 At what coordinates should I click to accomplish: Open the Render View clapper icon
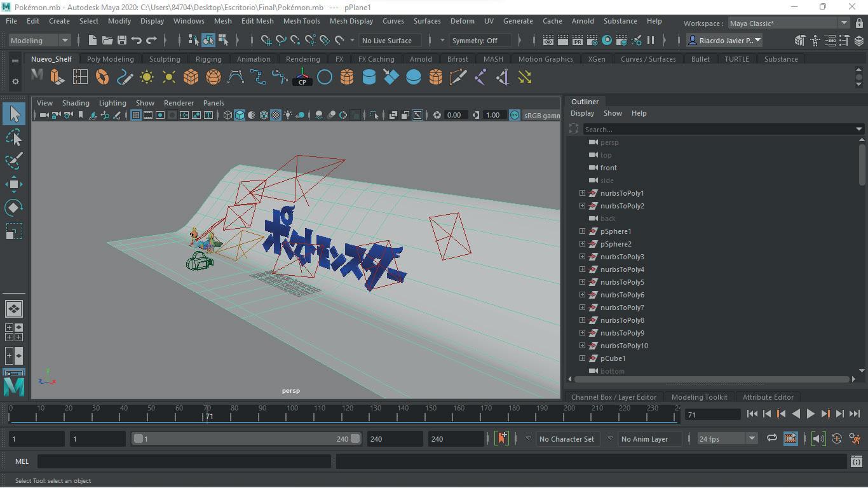point(548,40)
